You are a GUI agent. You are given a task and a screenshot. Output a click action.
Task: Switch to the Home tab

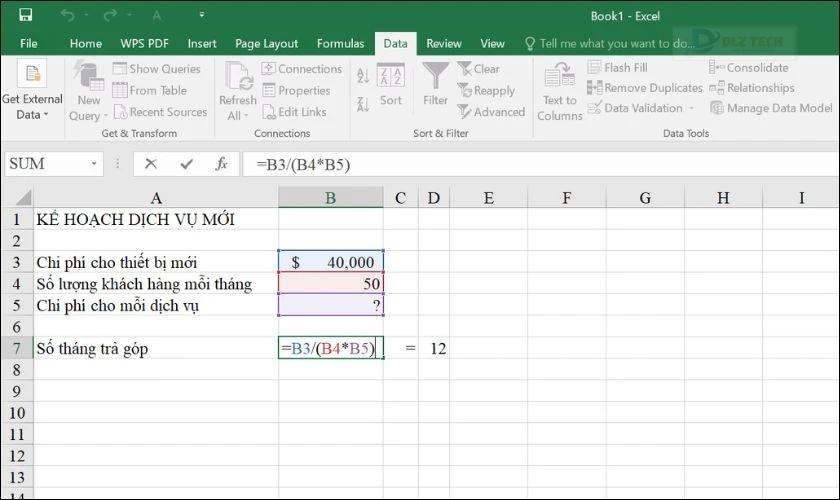86,43
